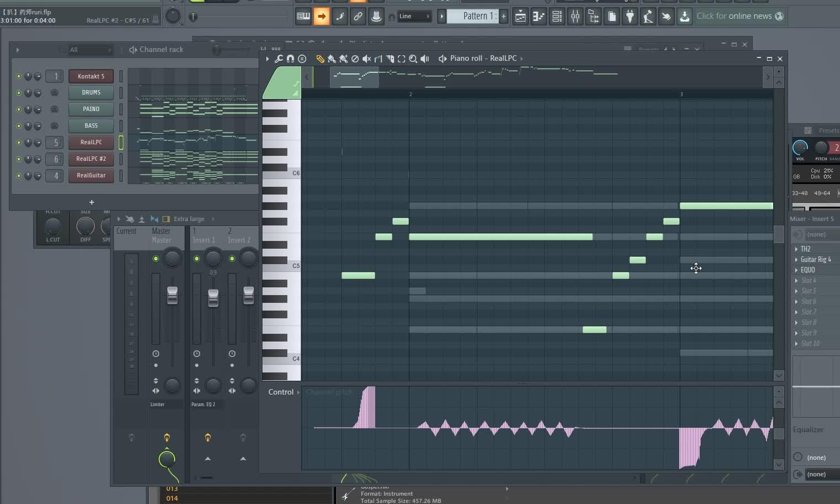Mute the RealGuitar channel
The width and height of the screenshot is (840, 504).
coord(19,176)
